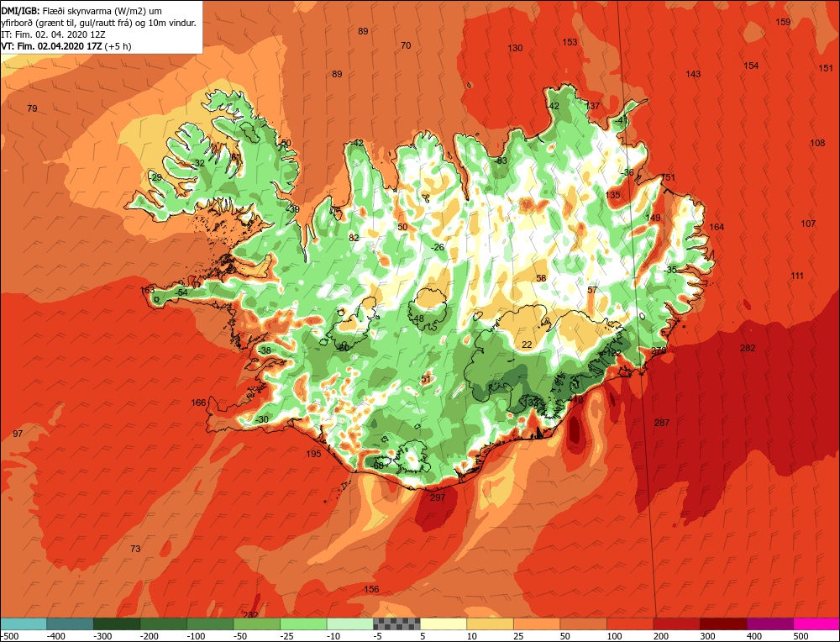The height and width of the screenshot is (642, 840).
Task: Click the map value '156' in the southern sea
Action: pos(371,589)
